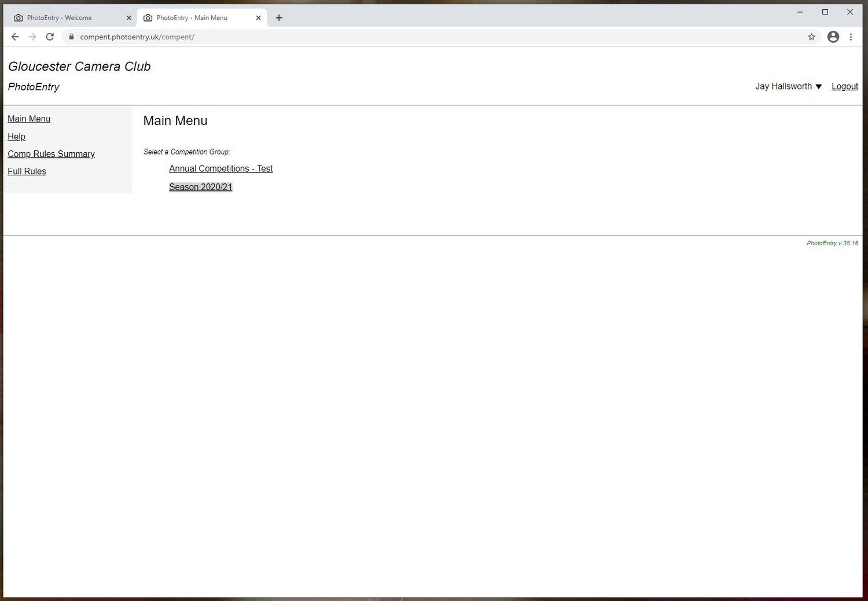The image size is (868, 601).
Task: Select the Season 2020/21 competition group
Action: point(200,187)
